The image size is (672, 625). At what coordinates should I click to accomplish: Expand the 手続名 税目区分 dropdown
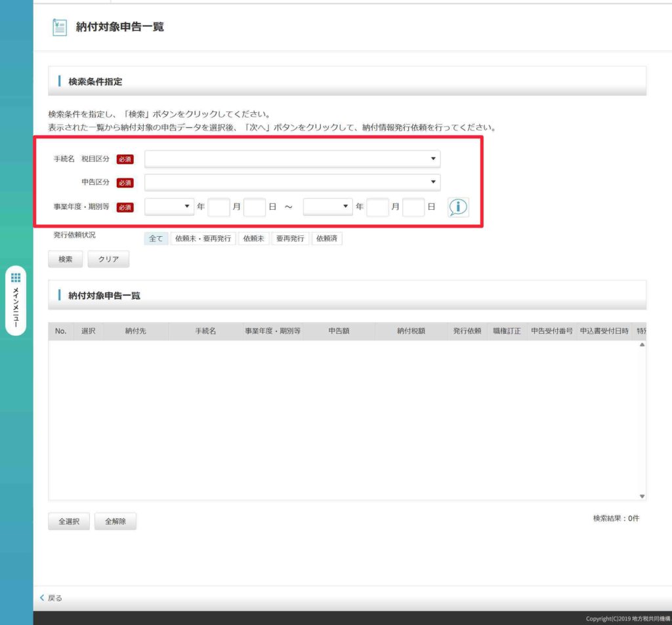click(292, 159)
